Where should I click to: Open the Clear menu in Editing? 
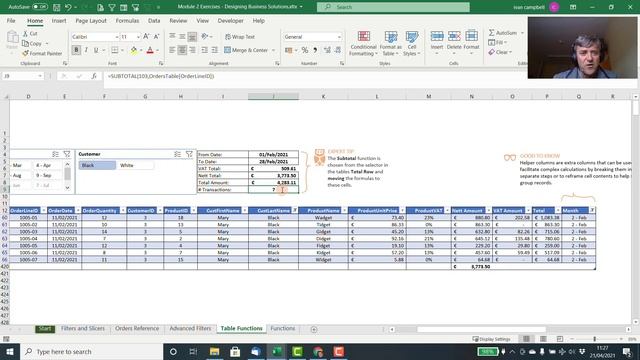click(500, 52)
